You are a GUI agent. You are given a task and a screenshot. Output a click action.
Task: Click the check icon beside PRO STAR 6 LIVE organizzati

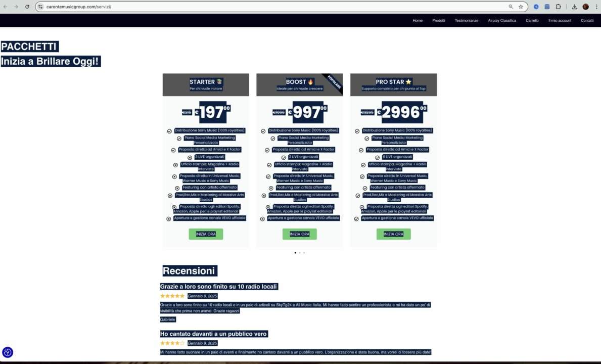(x=377, y=157)
